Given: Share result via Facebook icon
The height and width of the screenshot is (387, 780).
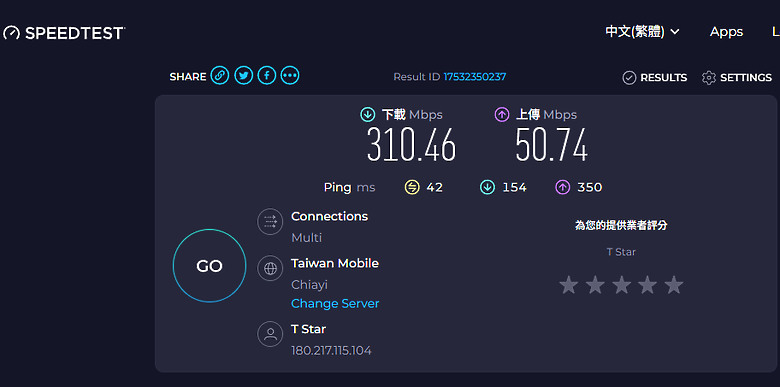Looking at the screenshot, I should [x=267, y=76].
